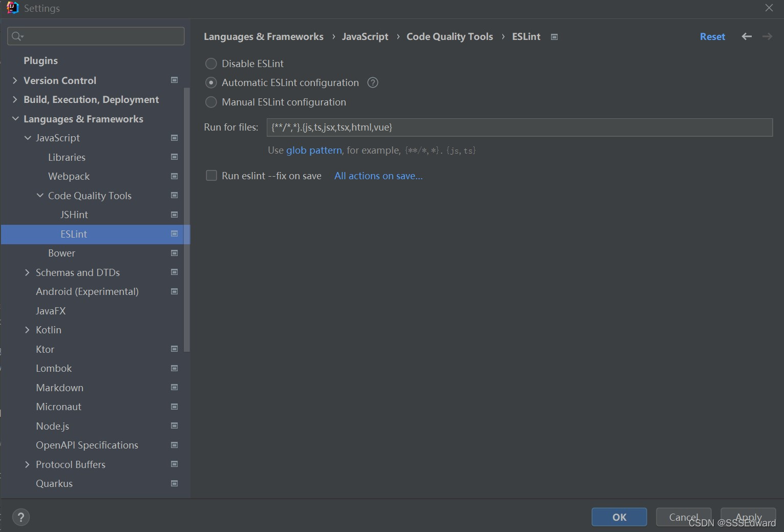
Task: Open the JavaFX settings page
Action: click(x=51, y=311)
